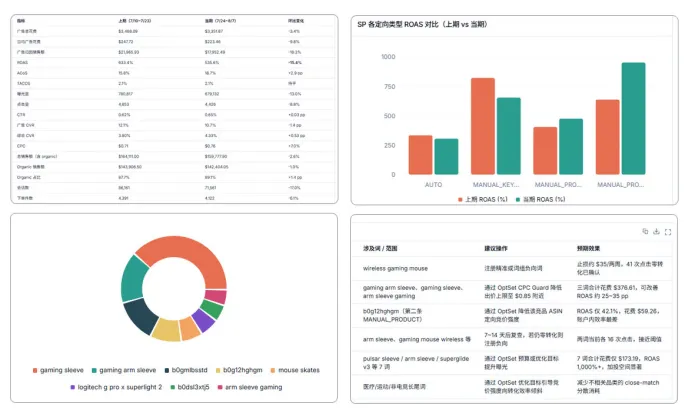
Task: Click the AUTO axis label
Action: 433,185
